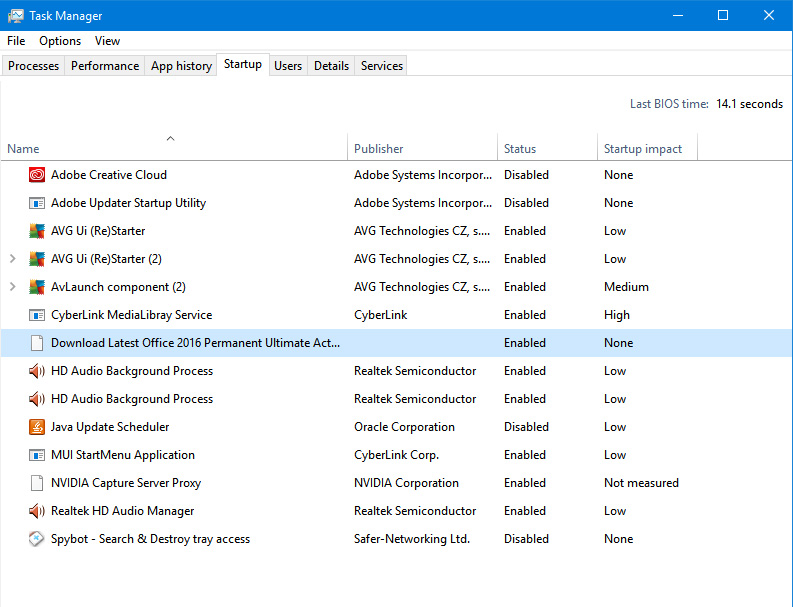The image size is (793, 607).
Task: Sort by the Status column header
Action: click(520, 149)
